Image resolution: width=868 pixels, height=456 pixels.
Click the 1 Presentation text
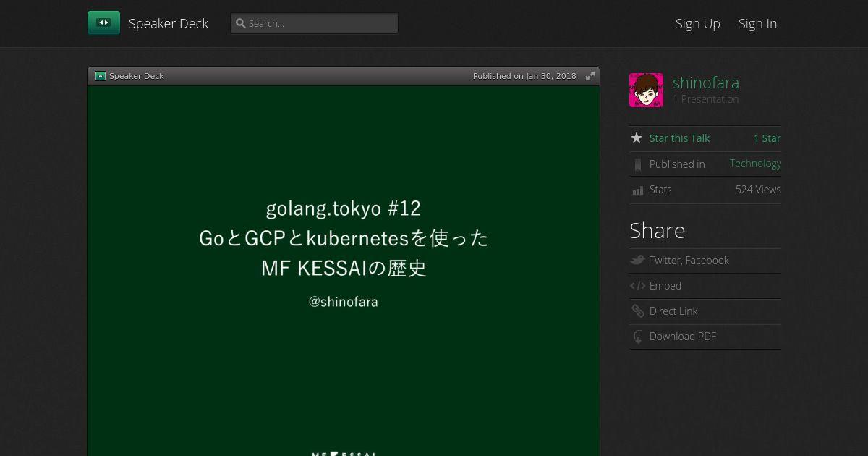(706, 99)
